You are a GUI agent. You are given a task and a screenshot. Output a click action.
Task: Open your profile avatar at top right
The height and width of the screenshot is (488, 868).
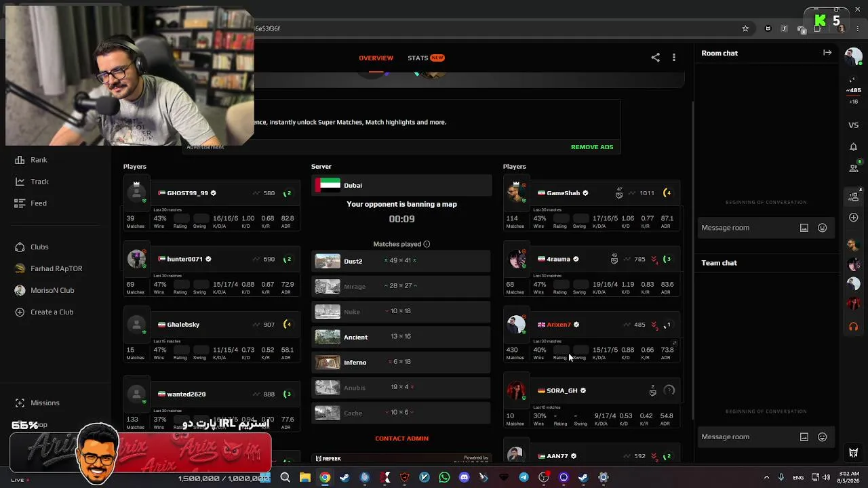pyautogui.click(x=853, y=56)
